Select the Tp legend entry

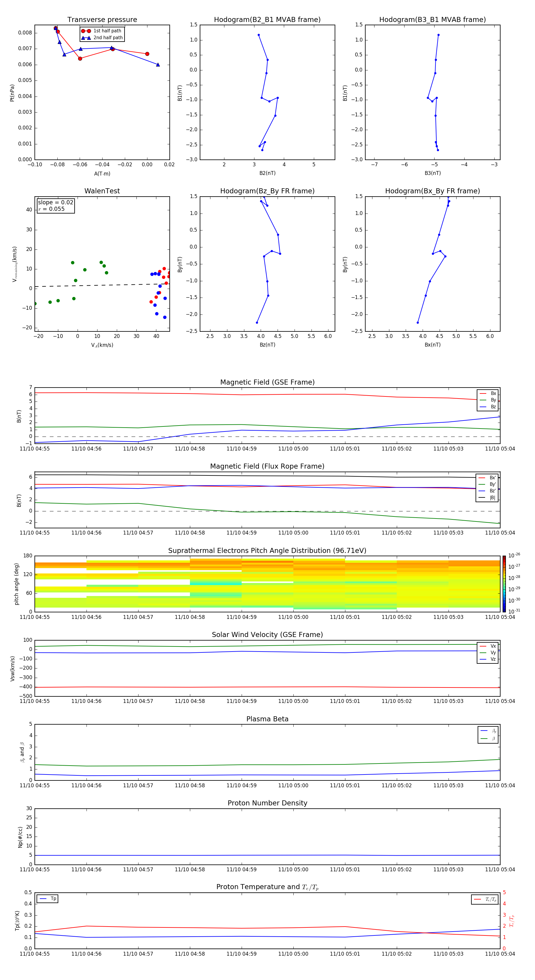point(48,899)
